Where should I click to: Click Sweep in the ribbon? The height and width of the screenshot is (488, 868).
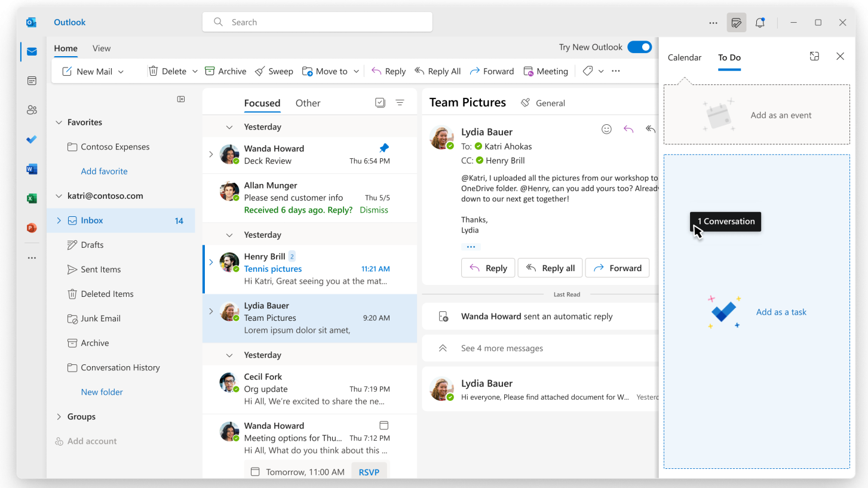pyautogui.click(x=274, y=71)
